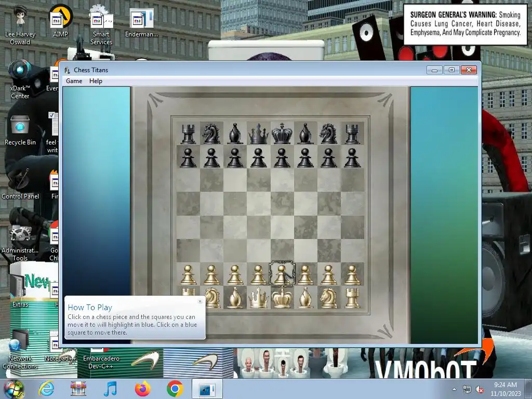Open the taskbar clock showing 9:24 AM

(x=506, y=389)
